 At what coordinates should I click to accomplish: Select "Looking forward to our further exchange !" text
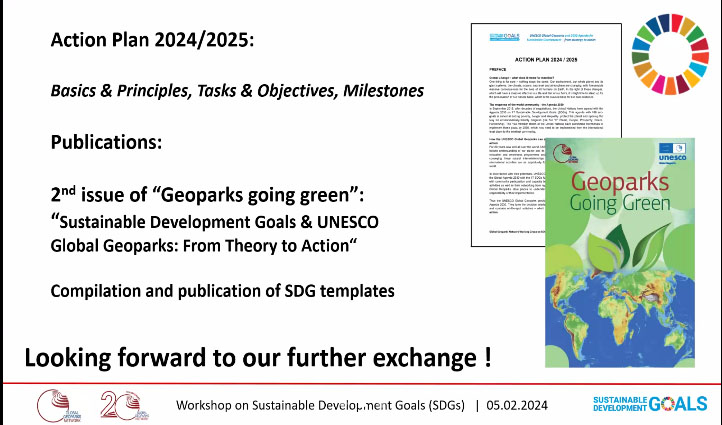coord(258,358)
